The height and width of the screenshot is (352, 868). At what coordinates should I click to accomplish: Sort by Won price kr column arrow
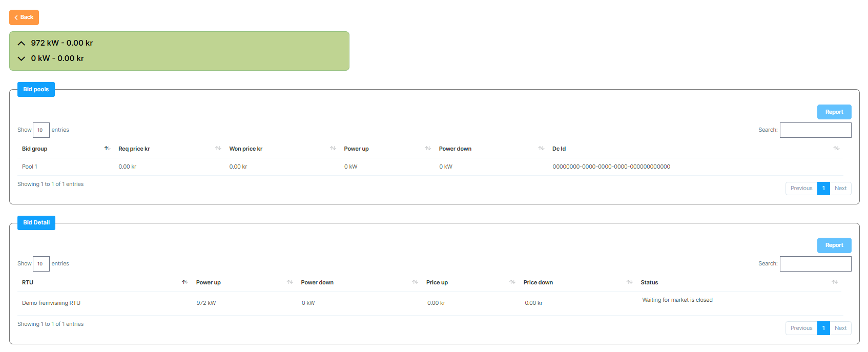[x=333, y=149]
